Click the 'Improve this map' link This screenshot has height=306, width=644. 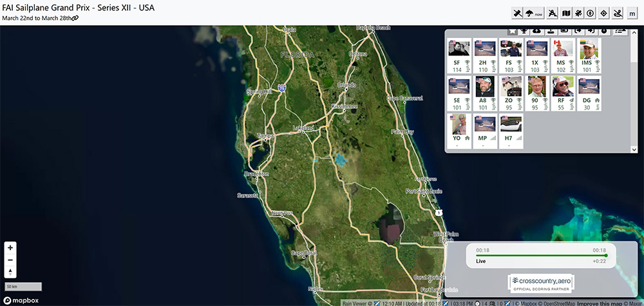coord(598,303)
